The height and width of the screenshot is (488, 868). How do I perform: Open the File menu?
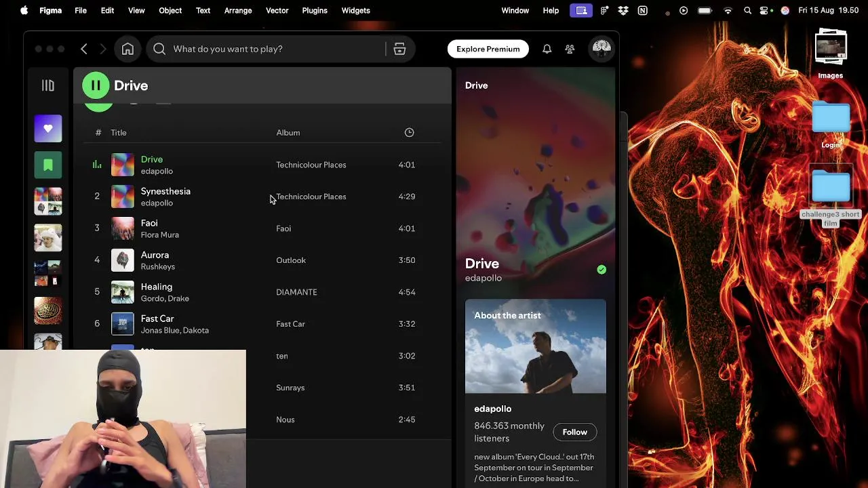point(81,10)
